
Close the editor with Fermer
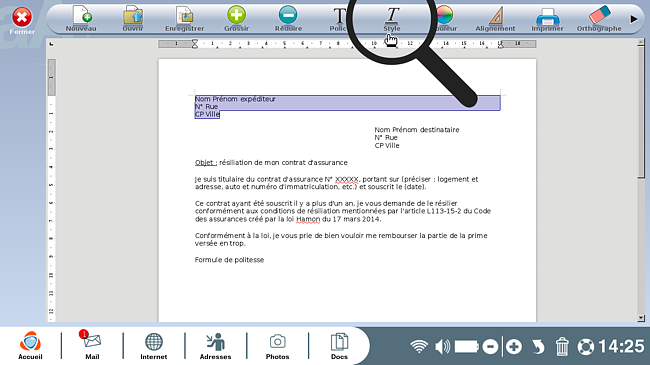click(22, 20)
